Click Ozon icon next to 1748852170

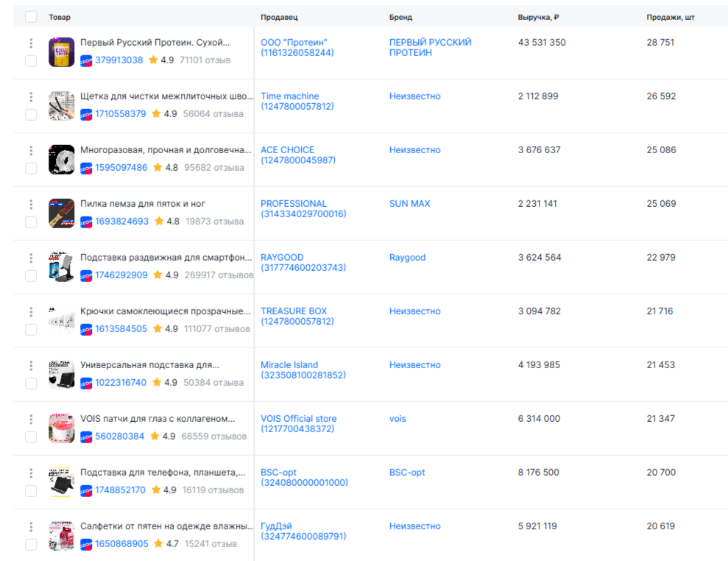click(x=86, y=490)
